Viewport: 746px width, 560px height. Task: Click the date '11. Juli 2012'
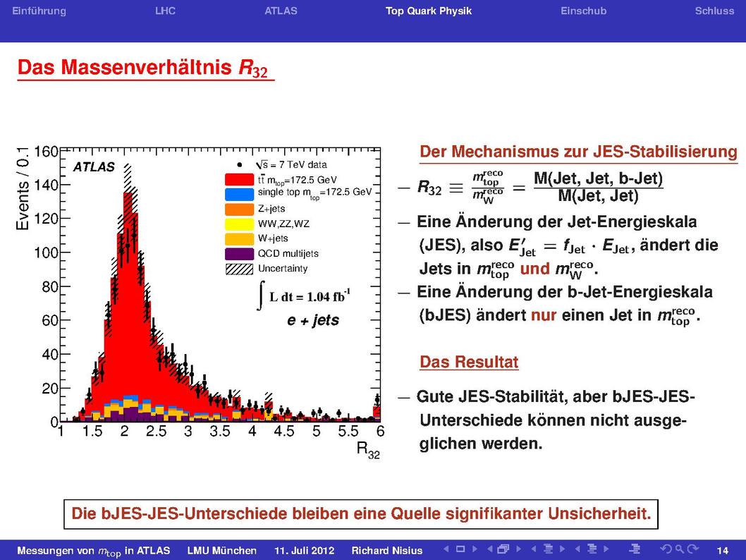pos(305,551)
